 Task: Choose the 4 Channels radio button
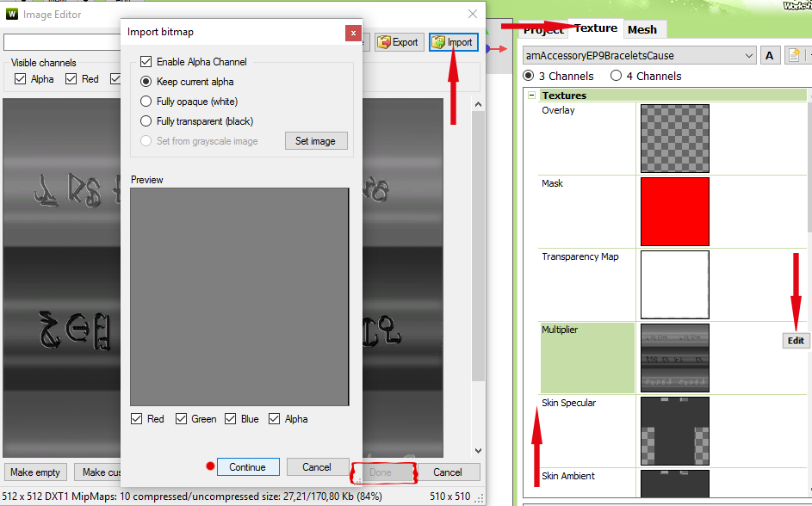coord(616,76)
